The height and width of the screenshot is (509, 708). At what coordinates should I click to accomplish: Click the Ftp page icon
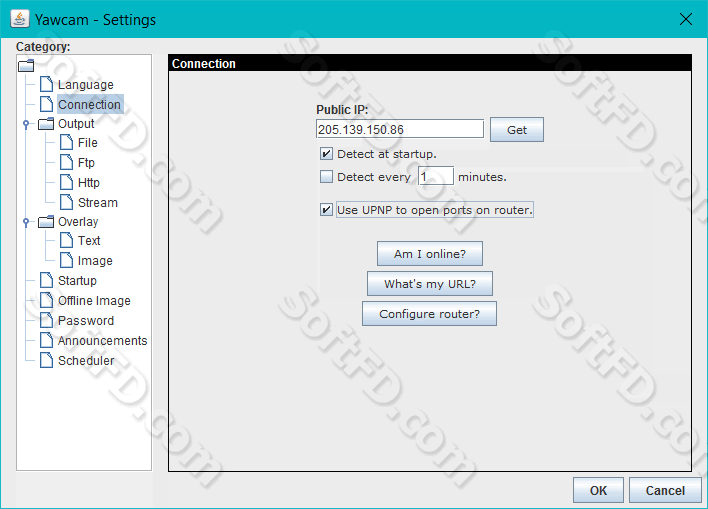[x=66, y=162]
